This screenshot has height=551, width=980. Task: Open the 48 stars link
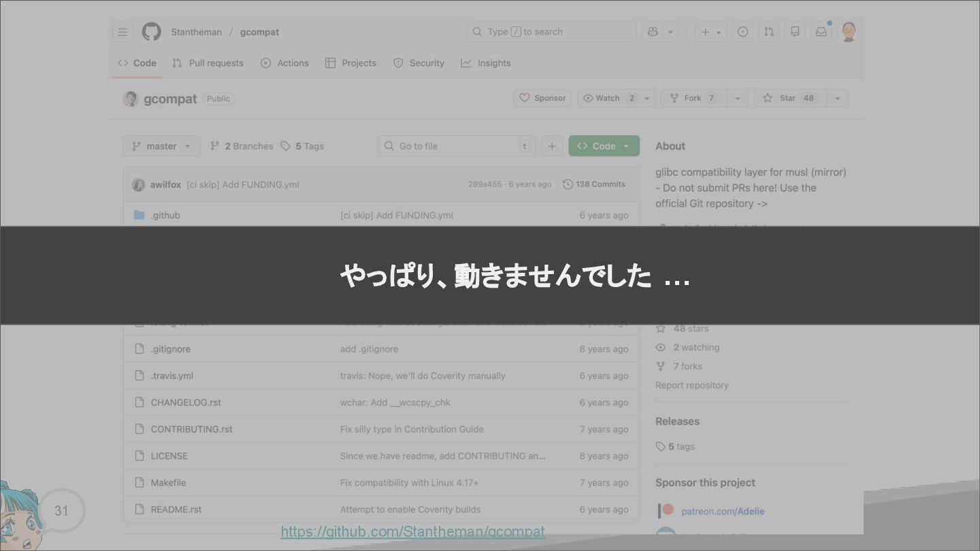point(683,328)
